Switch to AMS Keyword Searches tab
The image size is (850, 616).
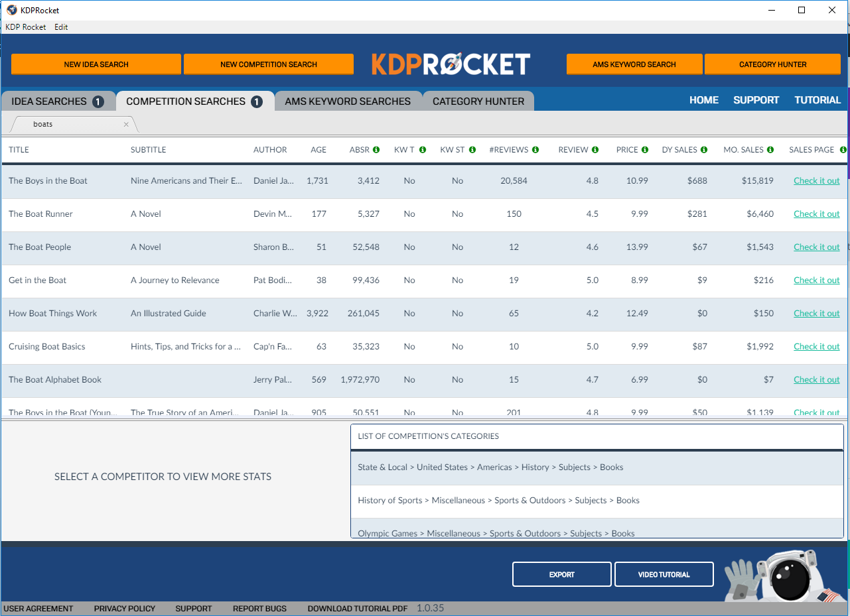click(348, 101)
